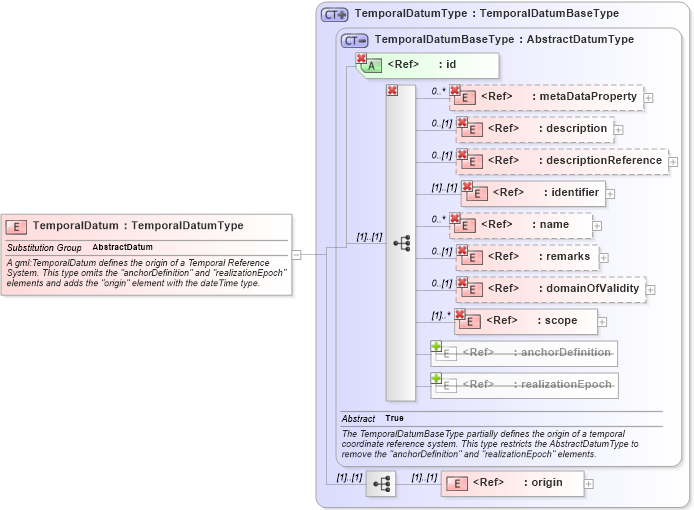Click the E icon of TemporalDatum element

[16, 227]
